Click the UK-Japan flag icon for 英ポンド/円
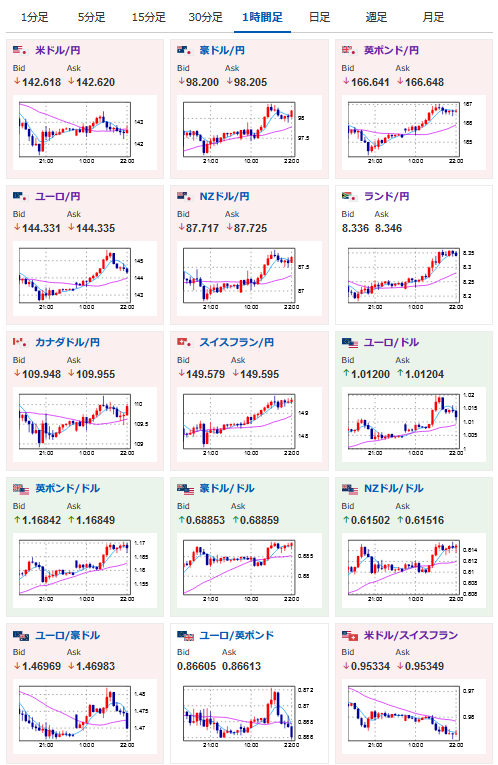This screenshot has width=498, height=765. tap(349, 50)
